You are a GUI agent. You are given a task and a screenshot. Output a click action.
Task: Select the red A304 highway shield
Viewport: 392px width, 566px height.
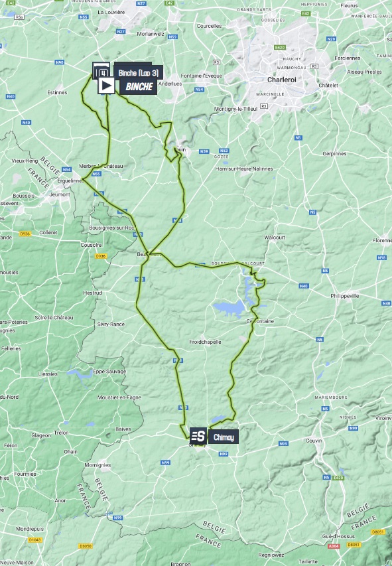[x=334, y=546]
